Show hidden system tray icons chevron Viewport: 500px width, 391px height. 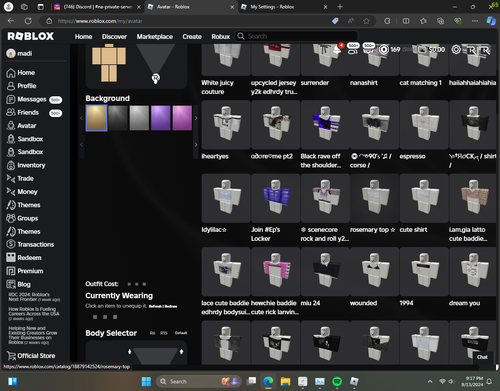430,381
